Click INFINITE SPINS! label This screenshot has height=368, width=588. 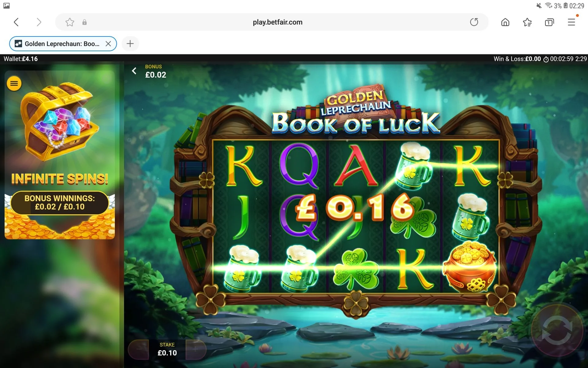point(60,179)
